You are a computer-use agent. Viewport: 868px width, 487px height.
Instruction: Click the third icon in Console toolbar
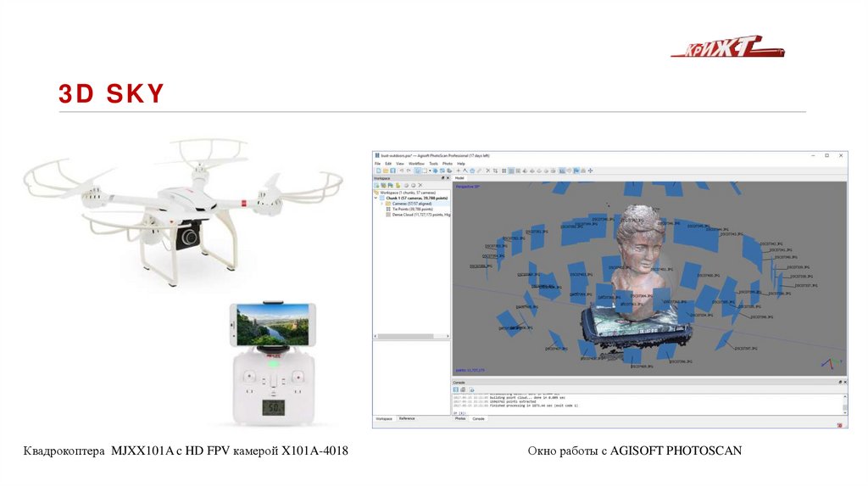pyautogui.click(x=471, y=389)
